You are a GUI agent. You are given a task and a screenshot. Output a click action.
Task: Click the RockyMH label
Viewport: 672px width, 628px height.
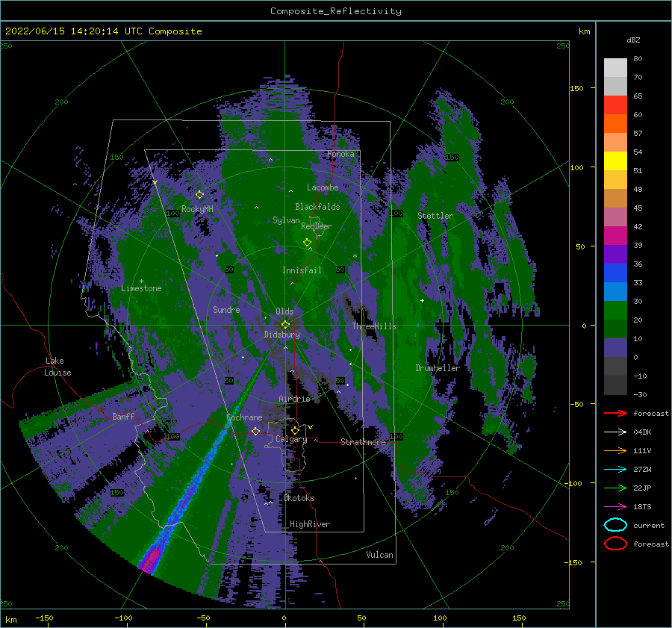click(x=197, y=209)
